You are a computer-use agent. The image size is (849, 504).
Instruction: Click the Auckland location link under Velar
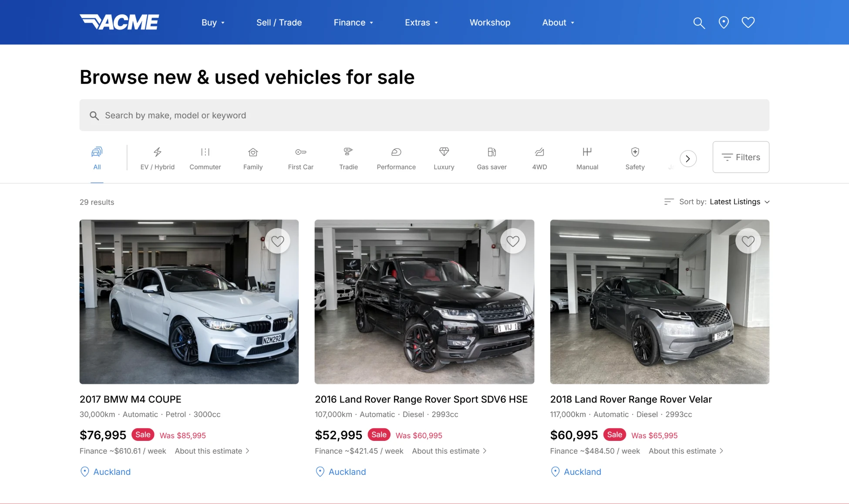point(582,472)
